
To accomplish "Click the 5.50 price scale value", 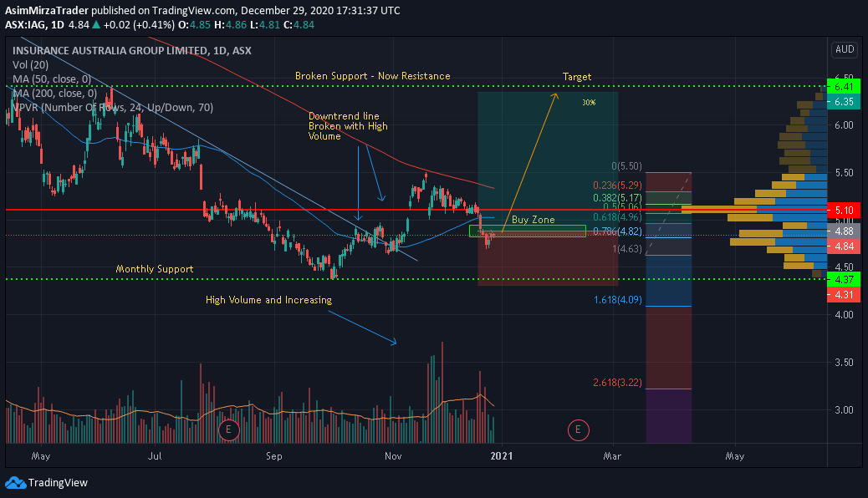I will 844,173.
